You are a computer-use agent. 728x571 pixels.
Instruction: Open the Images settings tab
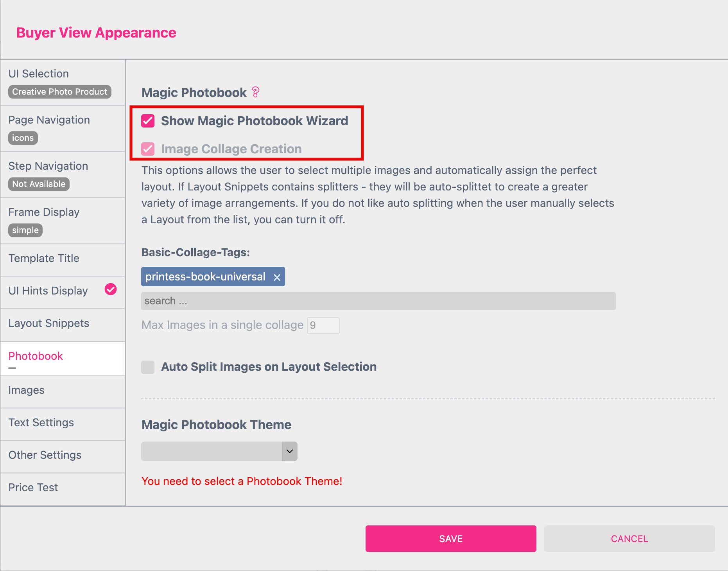point(63,390)
